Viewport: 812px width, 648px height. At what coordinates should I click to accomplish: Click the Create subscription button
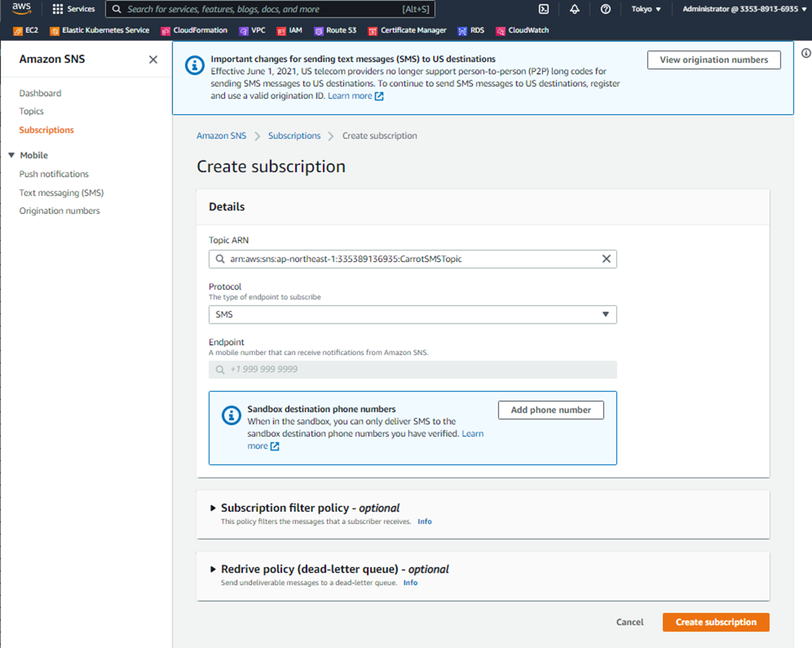point(716,622)
